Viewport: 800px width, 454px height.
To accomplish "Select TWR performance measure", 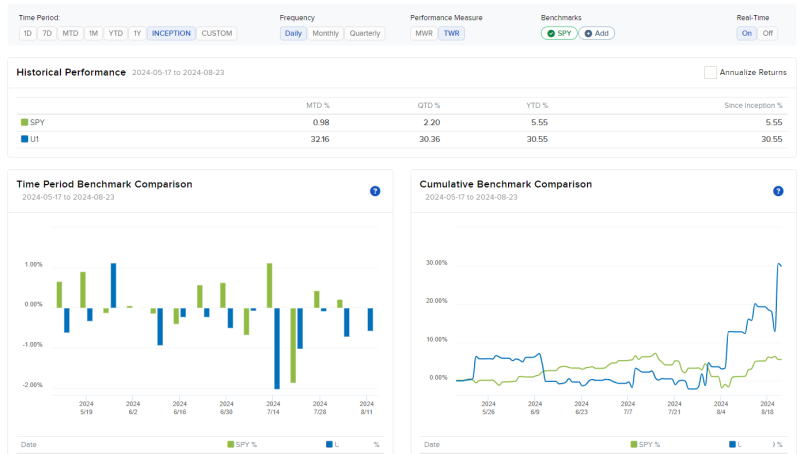I will pyautogui.click(x=452, y=33).
